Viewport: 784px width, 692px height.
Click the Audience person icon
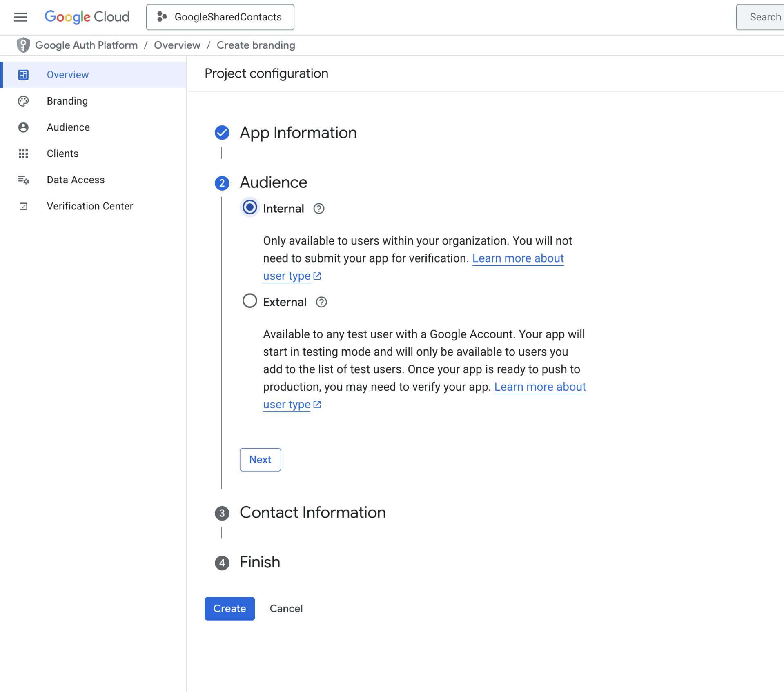click(23, 127)
